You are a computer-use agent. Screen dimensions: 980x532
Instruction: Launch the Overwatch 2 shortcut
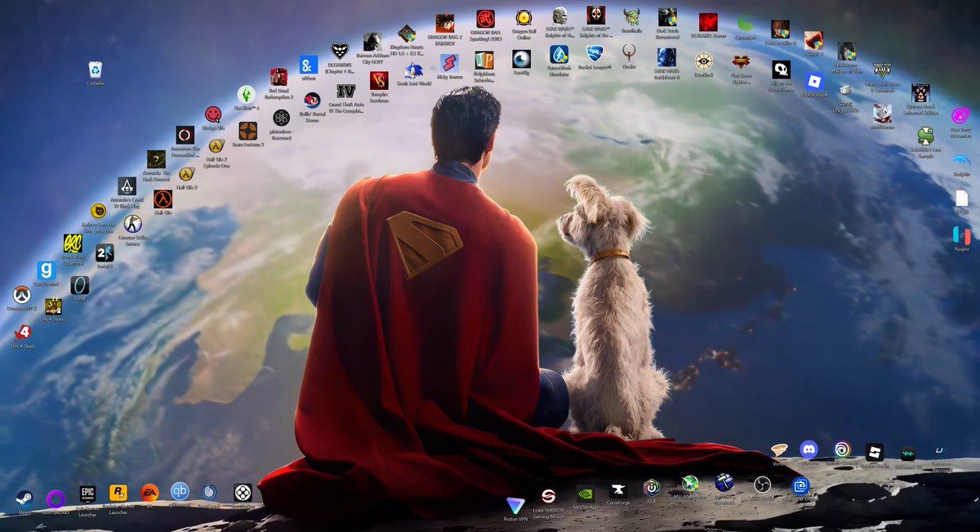tap(22, 295)
